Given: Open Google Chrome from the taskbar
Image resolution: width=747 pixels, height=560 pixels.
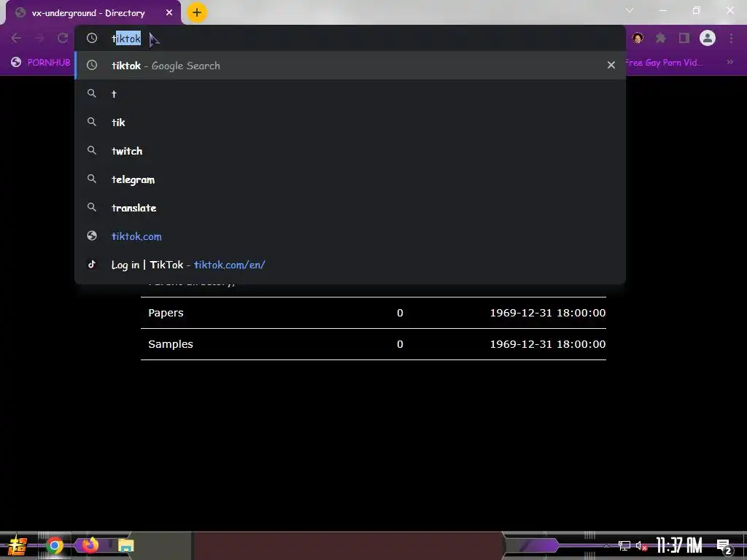Looking at the screenshot, I should [54, 545].
